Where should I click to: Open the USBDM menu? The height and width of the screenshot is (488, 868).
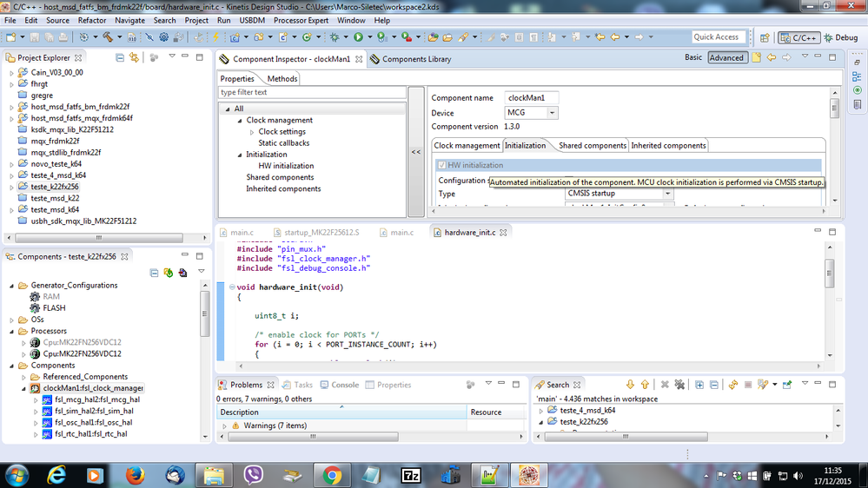coord(252,21)
